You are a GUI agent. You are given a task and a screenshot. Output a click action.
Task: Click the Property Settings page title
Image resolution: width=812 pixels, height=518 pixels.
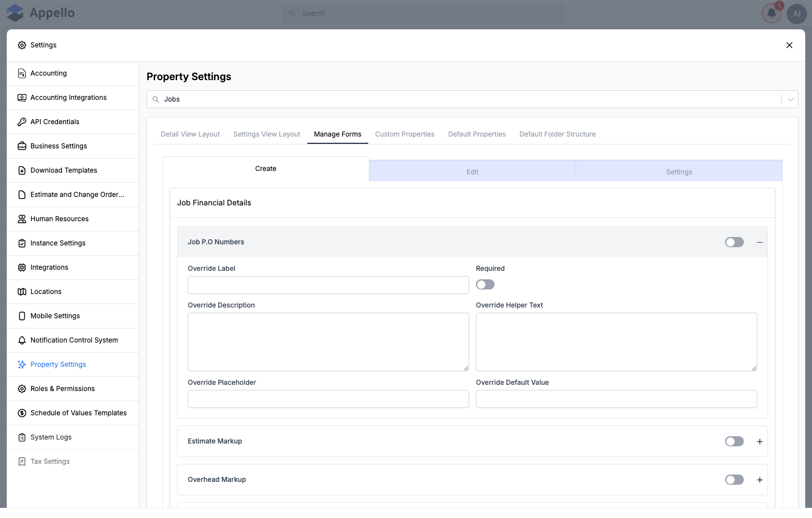click(x=189, y=77)
